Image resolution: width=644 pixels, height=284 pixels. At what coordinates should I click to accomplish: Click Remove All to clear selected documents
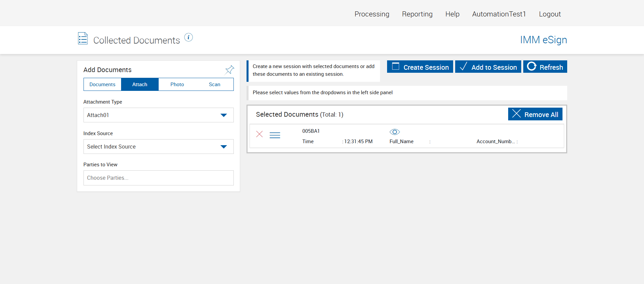535,114
